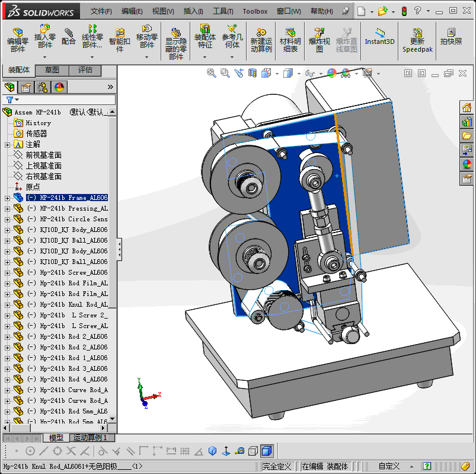
Task: Click the tree filter field
Action: 59,100
